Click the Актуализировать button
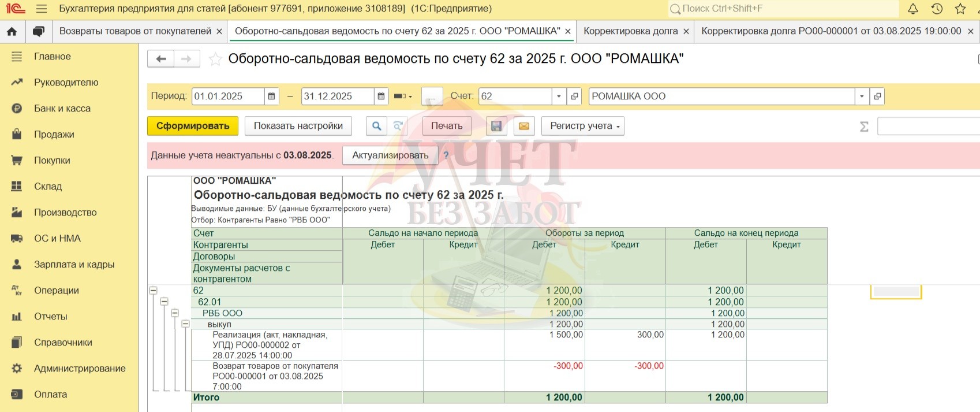Viewport: 980px width, 412px height. 390,155
